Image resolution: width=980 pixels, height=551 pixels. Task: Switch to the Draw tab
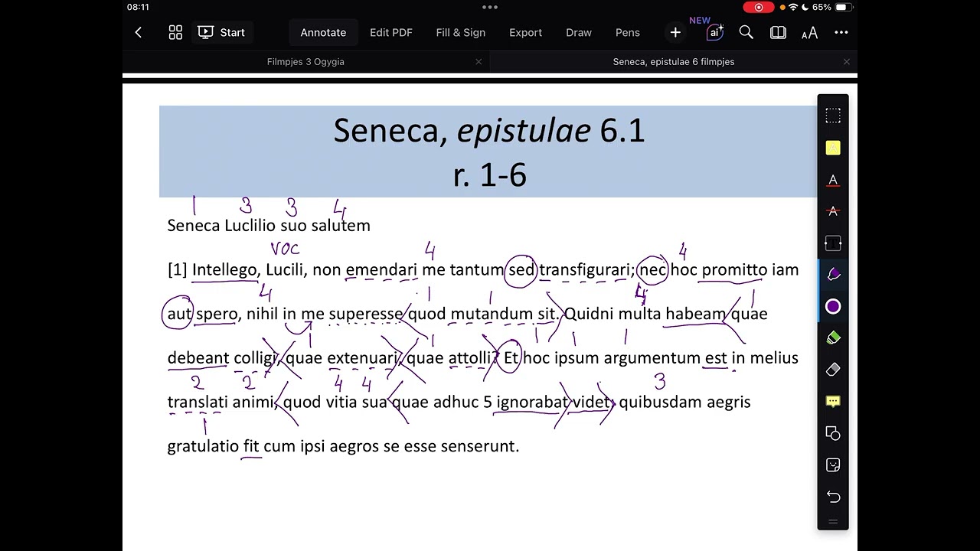click(x=579, y=32)
